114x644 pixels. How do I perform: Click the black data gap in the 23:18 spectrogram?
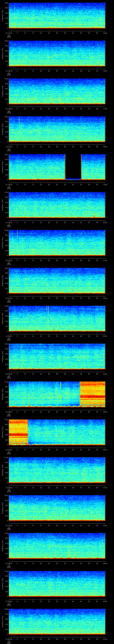[x=73, y=166]
